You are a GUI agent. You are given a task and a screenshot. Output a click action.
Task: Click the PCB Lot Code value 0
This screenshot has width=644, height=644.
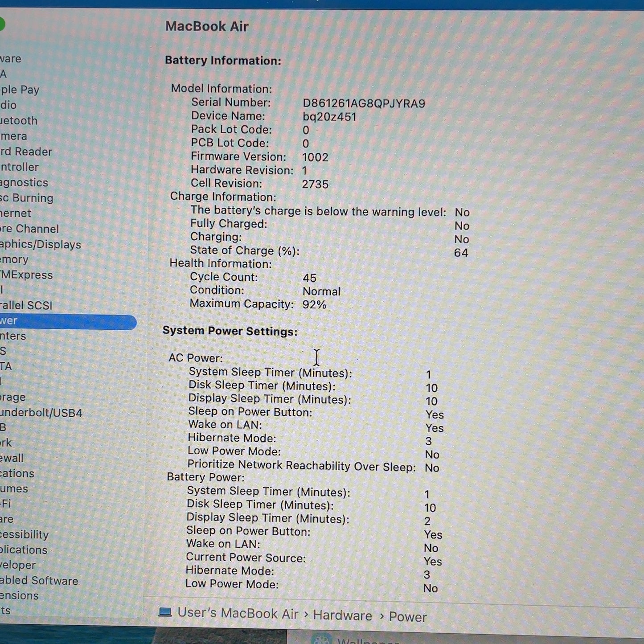[306, 144]
